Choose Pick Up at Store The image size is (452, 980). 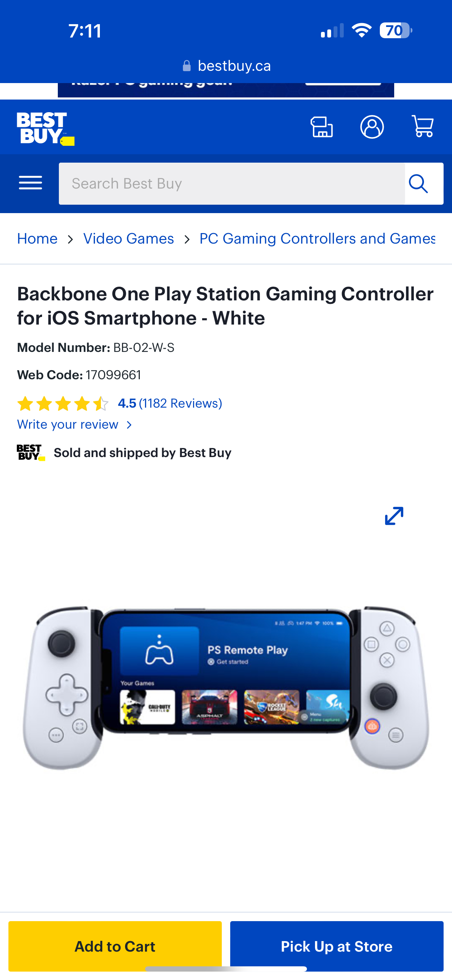coord(337,946)
